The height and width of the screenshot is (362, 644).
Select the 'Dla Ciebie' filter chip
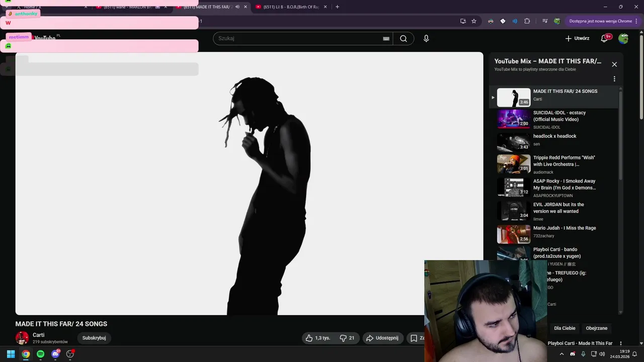[565, 328]
